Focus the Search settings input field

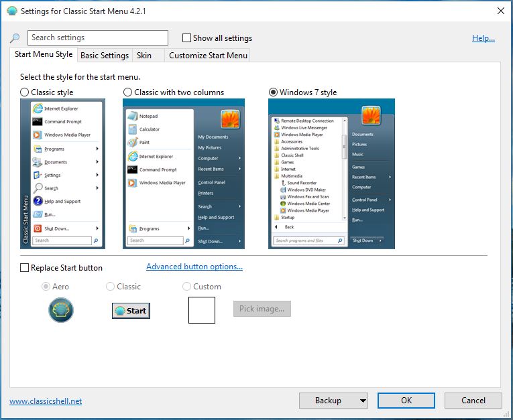click(98, 38)
